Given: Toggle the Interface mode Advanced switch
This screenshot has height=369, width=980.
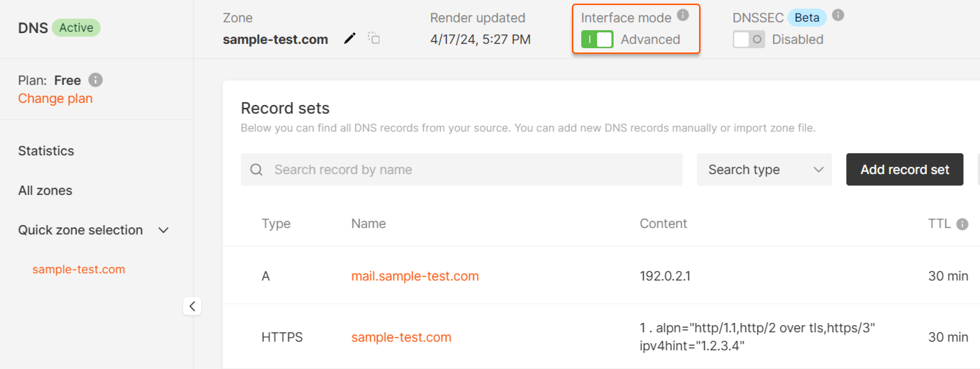Looking at the screenshot, I should [x=597, y=39].
